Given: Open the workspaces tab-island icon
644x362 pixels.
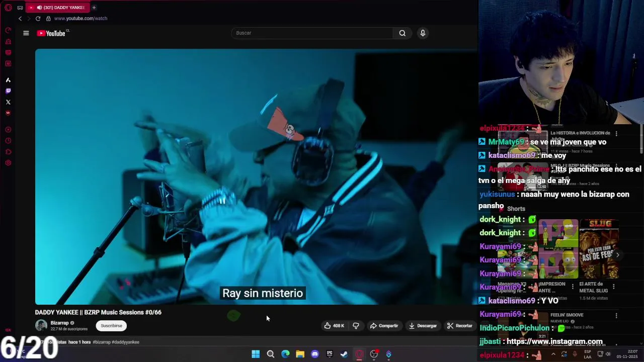Looking at the screenshot, I should click(x=20, y=8).
